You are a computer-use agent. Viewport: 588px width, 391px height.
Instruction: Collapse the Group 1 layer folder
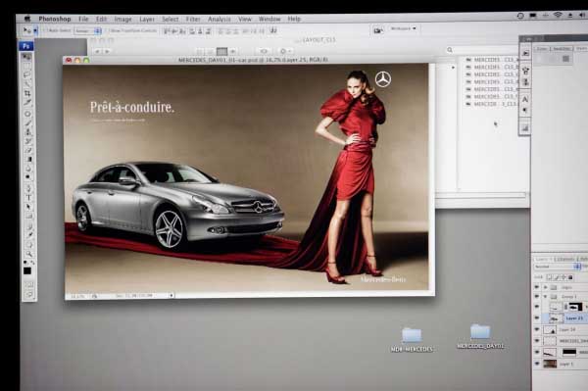546,297
